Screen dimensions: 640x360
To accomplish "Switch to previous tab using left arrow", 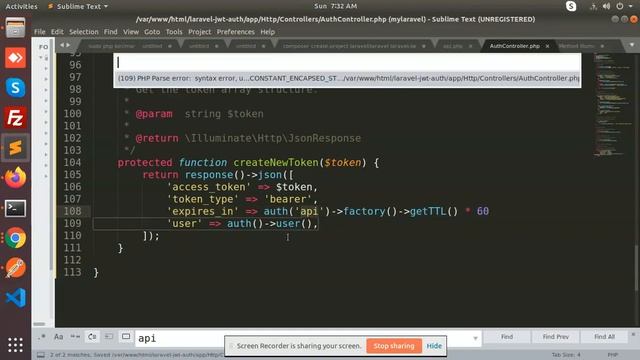I will pos(62,45).
